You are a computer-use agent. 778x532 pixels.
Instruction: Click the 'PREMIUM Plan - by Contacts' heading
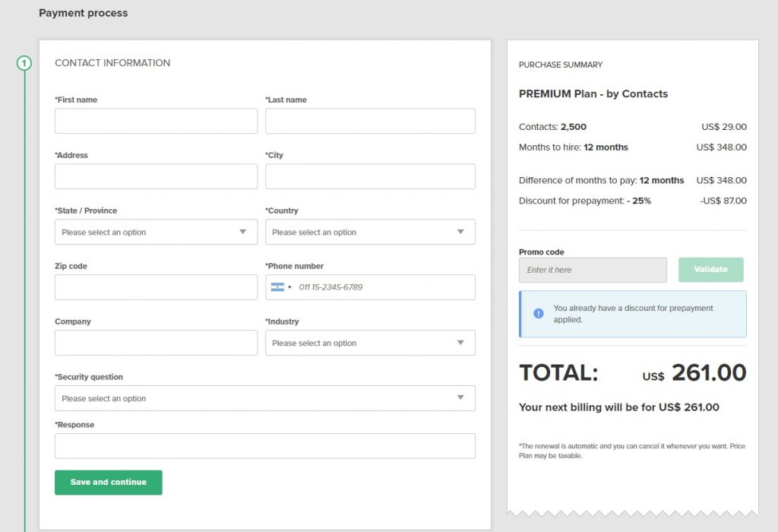tap(593, 93)
